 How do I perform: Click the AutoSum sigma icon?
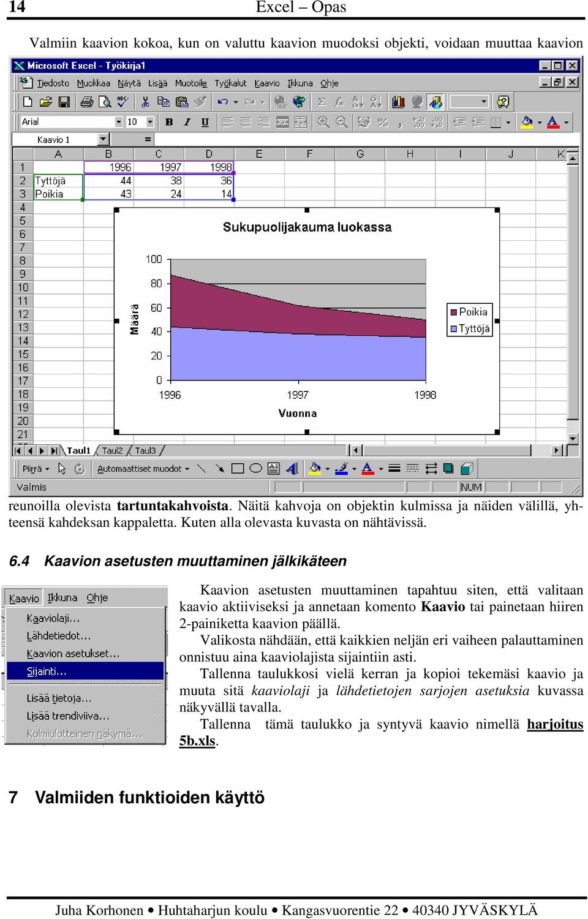[x=322, y=102]
